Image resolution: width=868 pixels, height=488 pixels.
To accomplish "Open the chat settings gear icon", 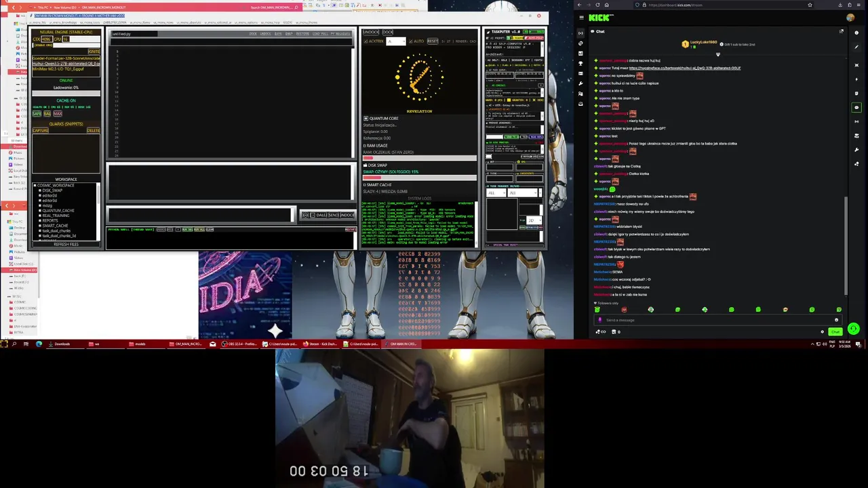I will [822, 331].
